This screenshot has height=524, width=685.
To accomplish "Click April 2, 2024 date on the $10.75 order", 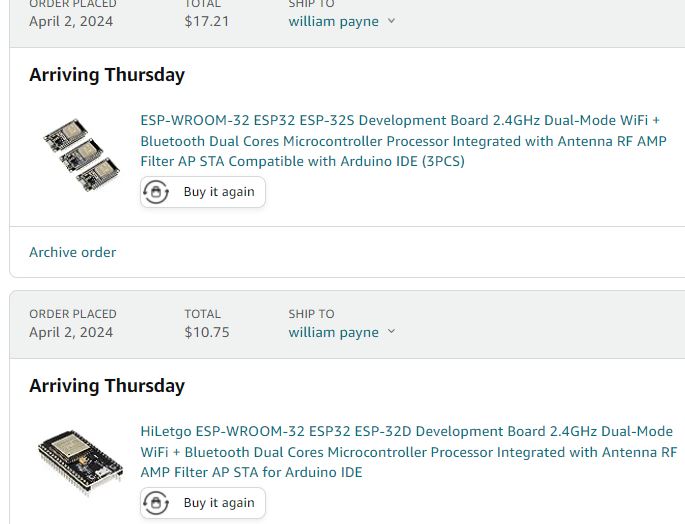I will (x=71, y=332).
